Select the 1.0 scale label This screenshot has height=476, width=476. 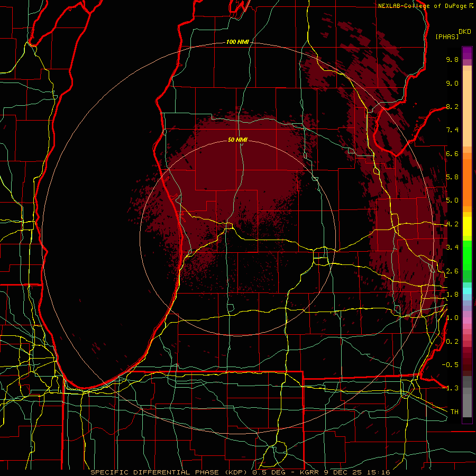tap(452, 318)
